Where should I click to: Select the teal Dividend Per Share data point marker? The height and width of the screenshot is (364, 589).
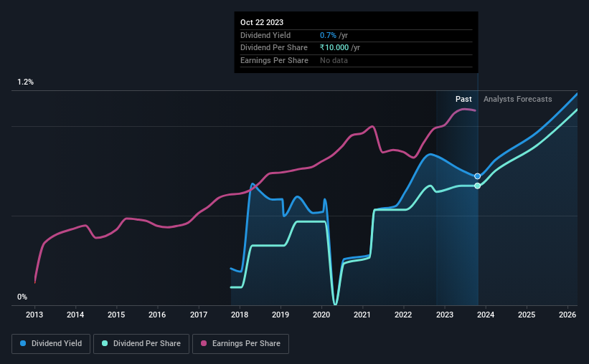477,186
